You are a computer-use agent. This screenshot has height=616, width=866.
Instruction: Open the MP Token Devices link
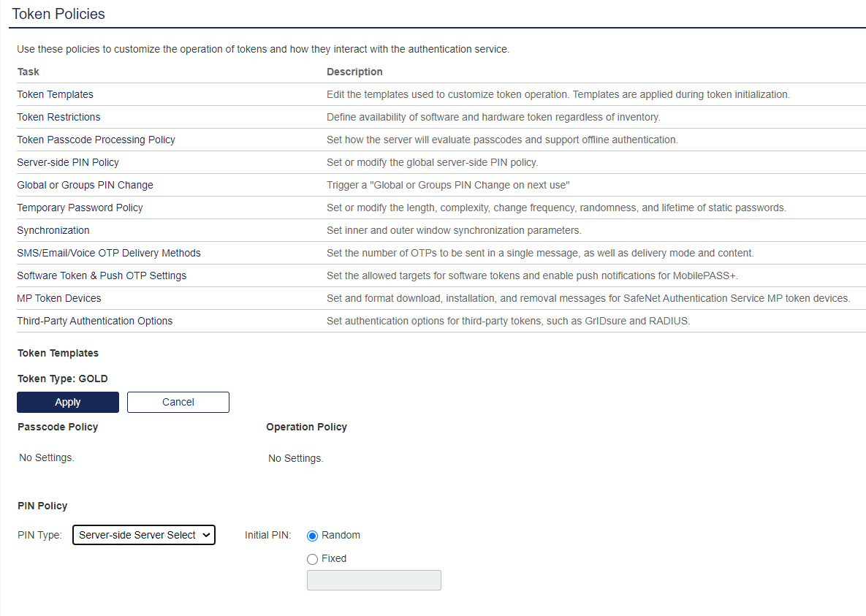point(59,298)
